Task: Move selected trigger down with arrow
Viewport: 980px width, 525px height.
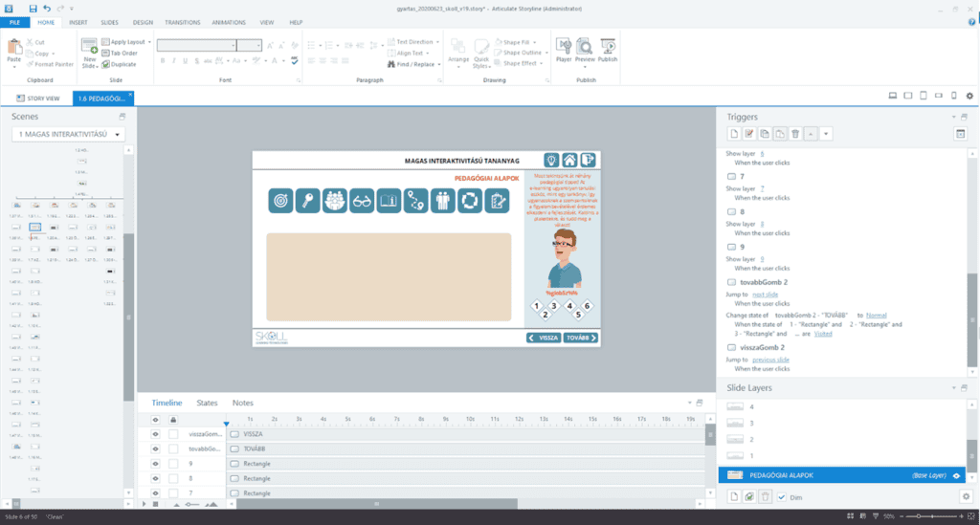Action: pyautogui.click(x=826, y=134)
